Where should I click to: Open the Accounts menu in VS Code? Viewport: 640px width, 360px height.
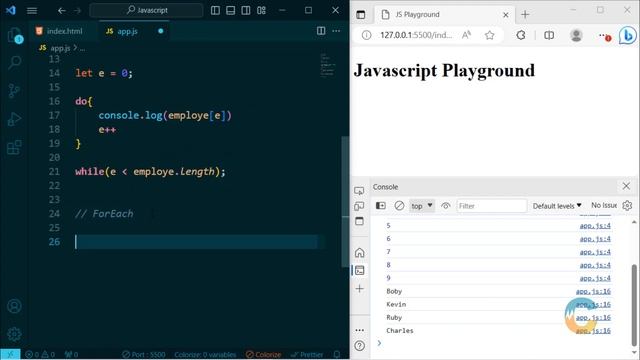(x=14, y=306)
